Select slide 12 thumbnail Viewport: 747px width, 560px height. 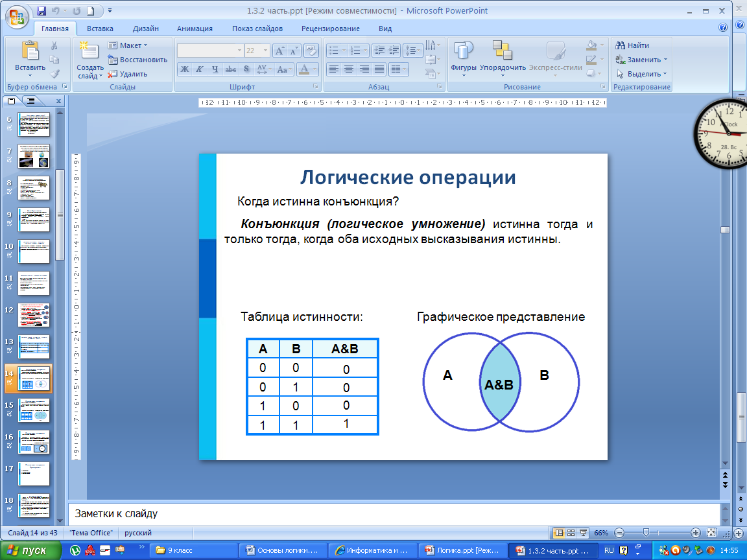coord(34,315)
